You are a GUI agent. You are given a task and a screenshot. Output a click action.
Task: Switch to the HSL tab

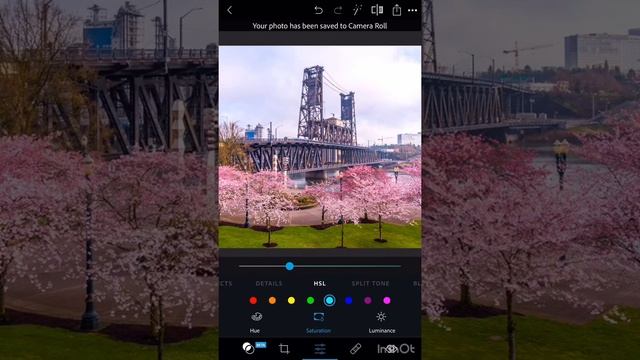(x=320, y=283)
